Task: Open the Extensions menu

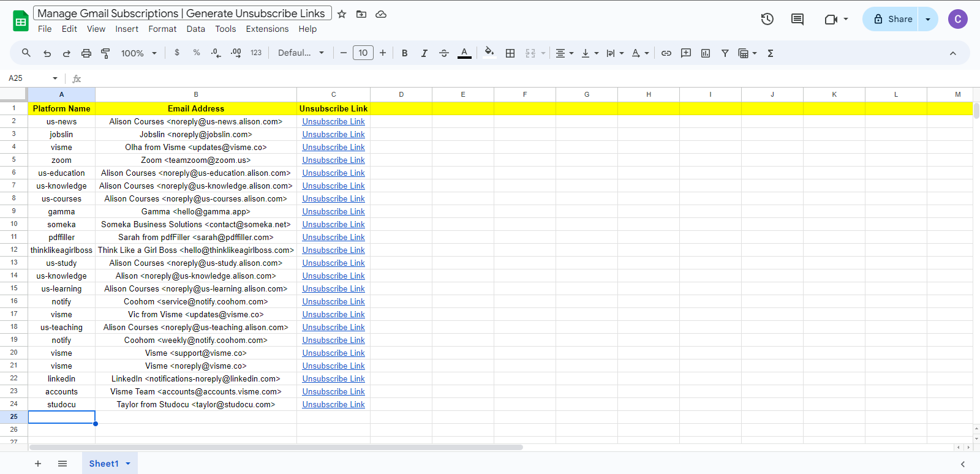Action: (267, 29)
